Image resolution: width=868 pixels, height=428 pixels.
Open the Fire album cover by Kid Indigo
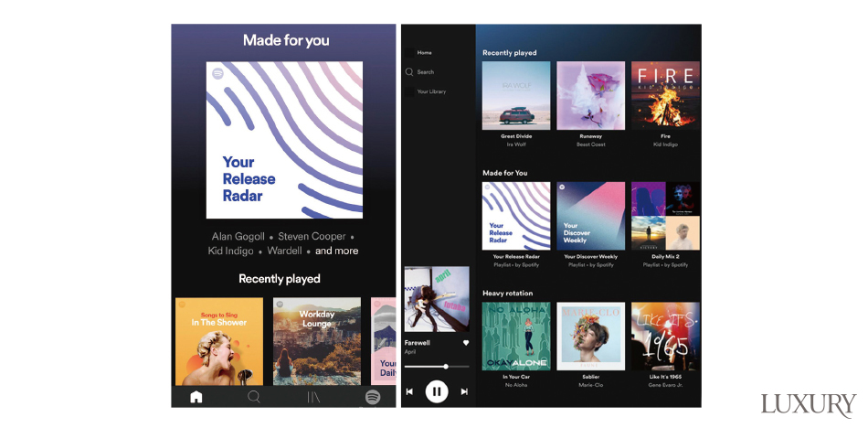point(665,95)
